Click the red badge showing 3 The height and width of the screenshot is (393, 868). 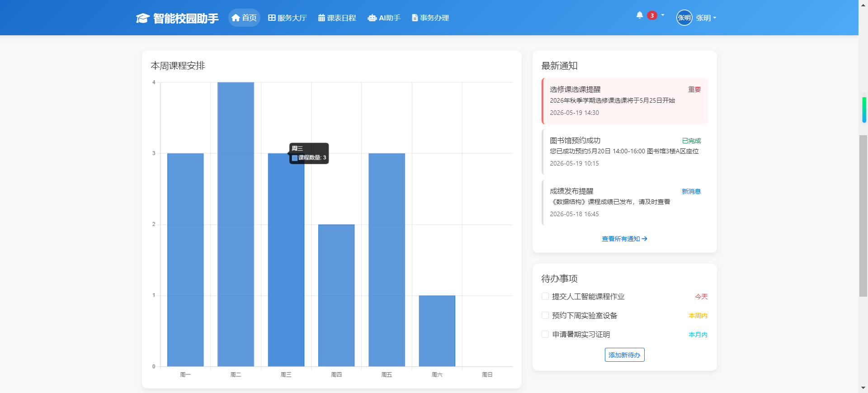652,15
